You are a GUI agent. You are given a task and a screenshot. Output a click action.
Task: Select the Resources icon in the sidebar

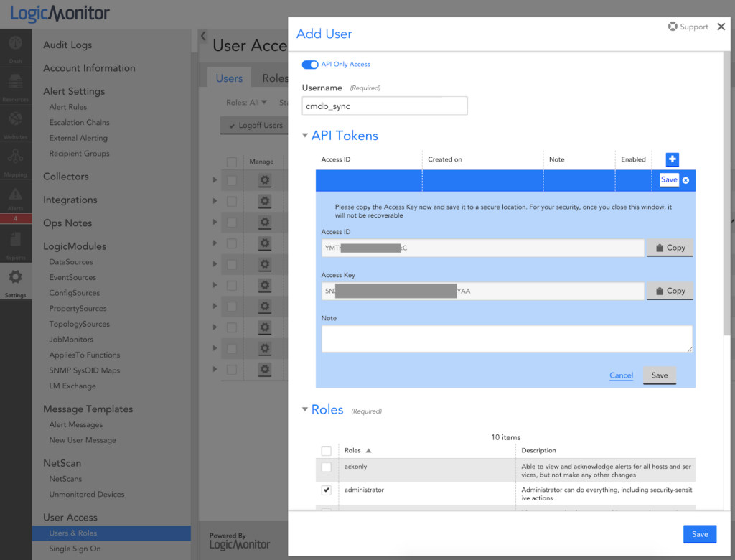coord(14,83)
